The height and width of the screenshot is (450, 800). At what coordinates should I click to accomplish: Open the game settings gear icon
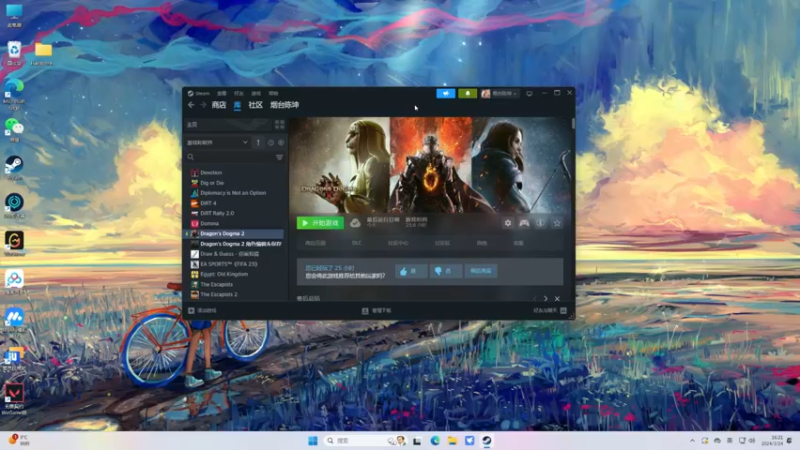coord(508,223)
